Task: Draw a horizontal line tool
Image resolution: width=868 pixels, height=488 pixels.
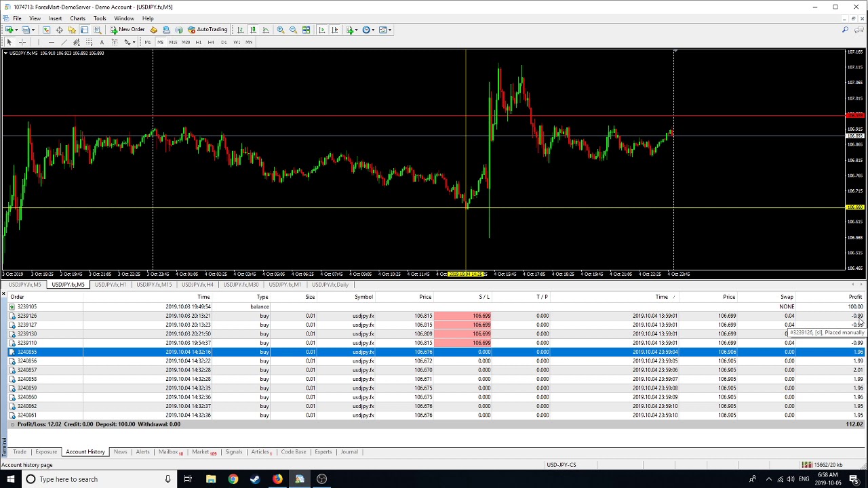Action: [52, 42]
